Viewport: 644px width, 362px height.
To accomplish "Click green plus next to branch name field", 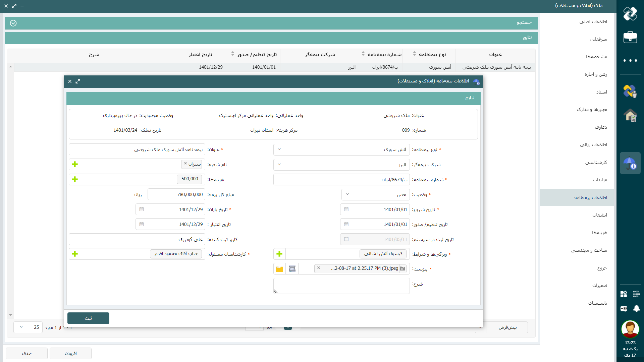I will pos(75,164).
